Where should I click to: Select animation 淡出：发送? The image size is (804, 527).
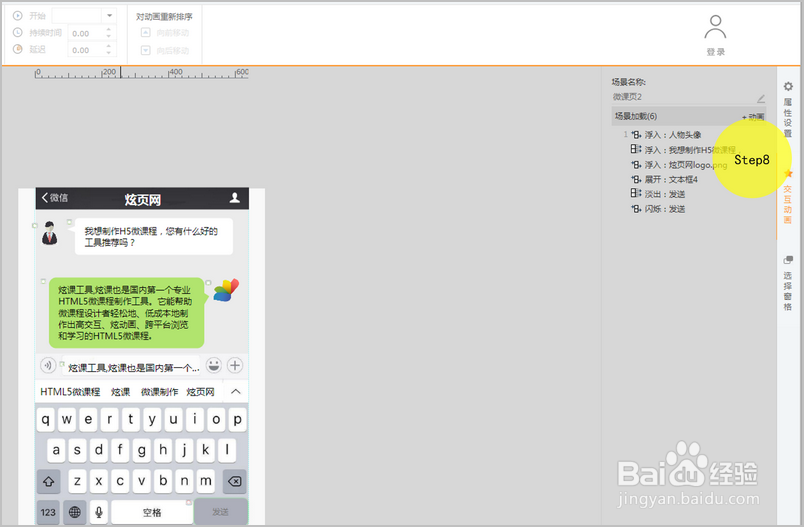coord(665,194)
